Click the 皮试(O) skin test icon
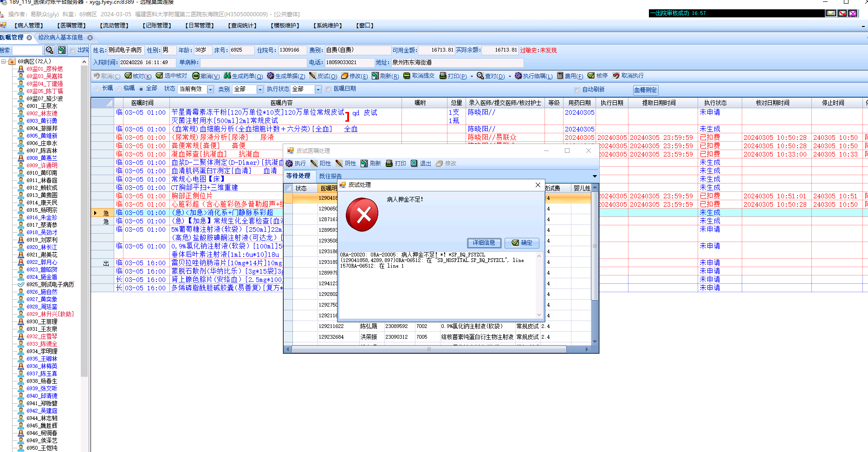Viewport: 868px width, 452px height. pos(313,76)
